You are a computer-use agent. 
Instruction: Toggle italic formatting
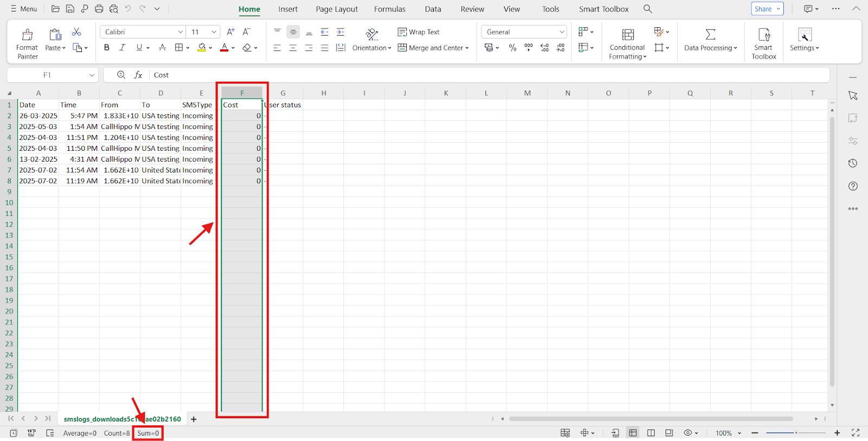click(x=123, y=48)
